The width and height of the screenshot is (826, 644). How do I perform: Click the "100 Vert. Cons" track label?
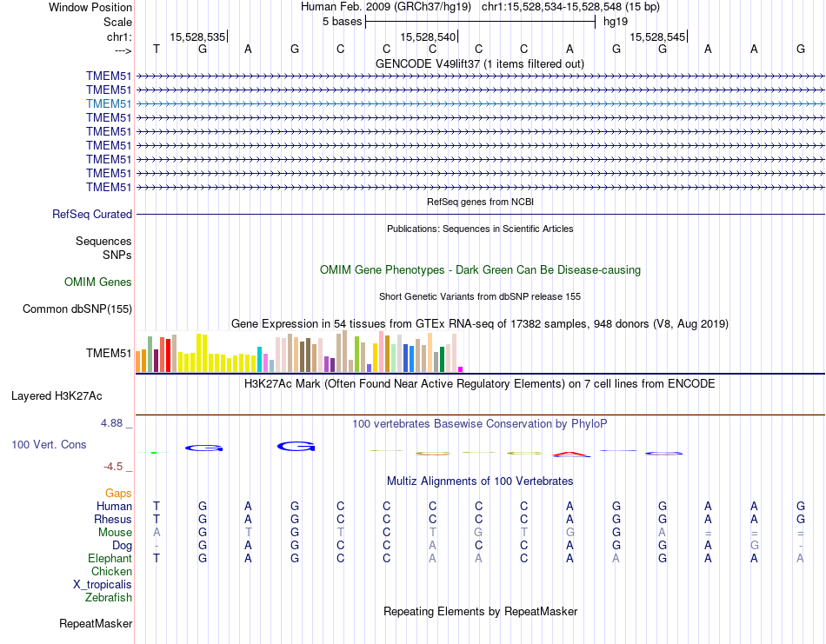coord(49,444)
